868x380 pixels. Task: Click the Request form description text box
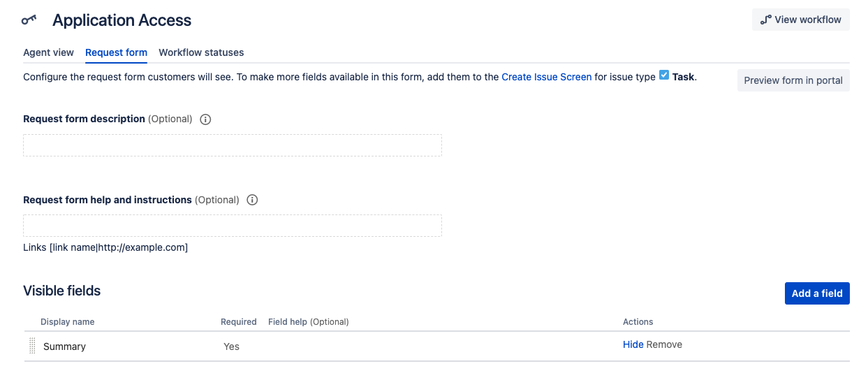tap(232, 145)
